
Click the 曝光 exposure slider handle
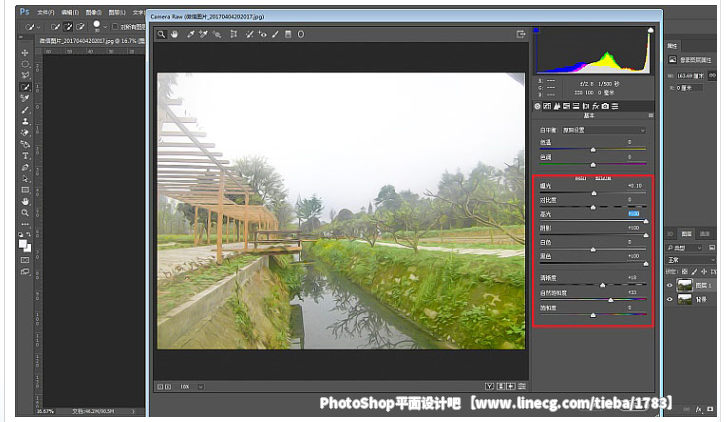594,193
